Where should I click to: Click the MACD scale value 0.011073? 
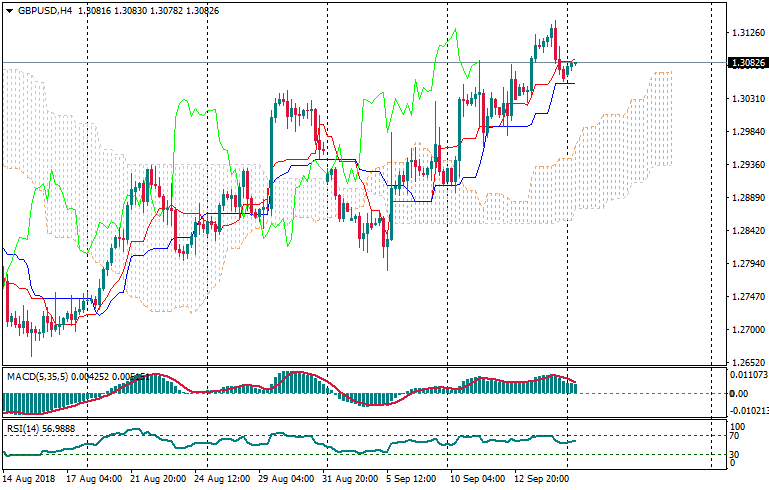745,374
